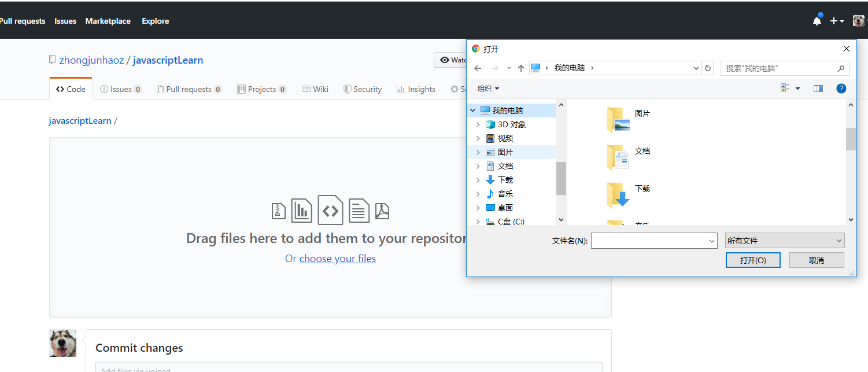
Task: Click file list vertical scrollbar thumb
Action: pos(851,139)
